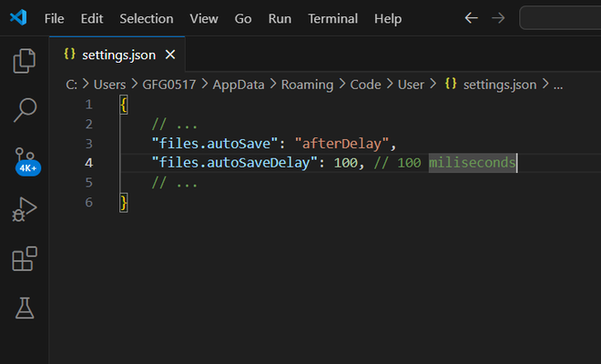
Task: Expand the settings.json breadcrumb item
Action: (x=500, y=84)
